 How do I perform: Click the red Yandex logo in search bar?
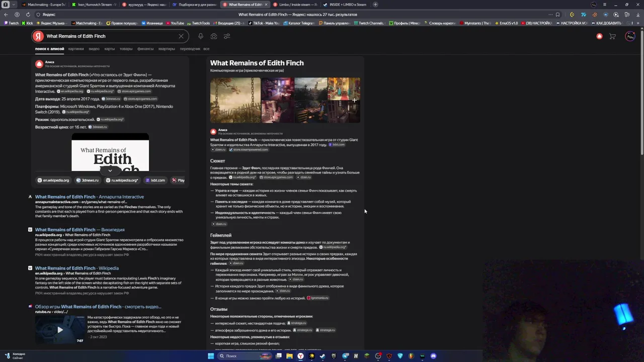38,36
